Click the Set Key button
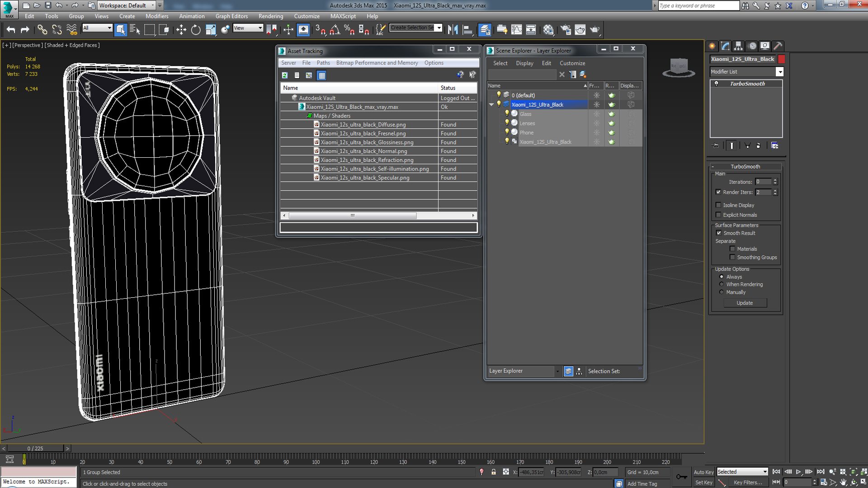868x488 pixels. [x=703, y=483]
